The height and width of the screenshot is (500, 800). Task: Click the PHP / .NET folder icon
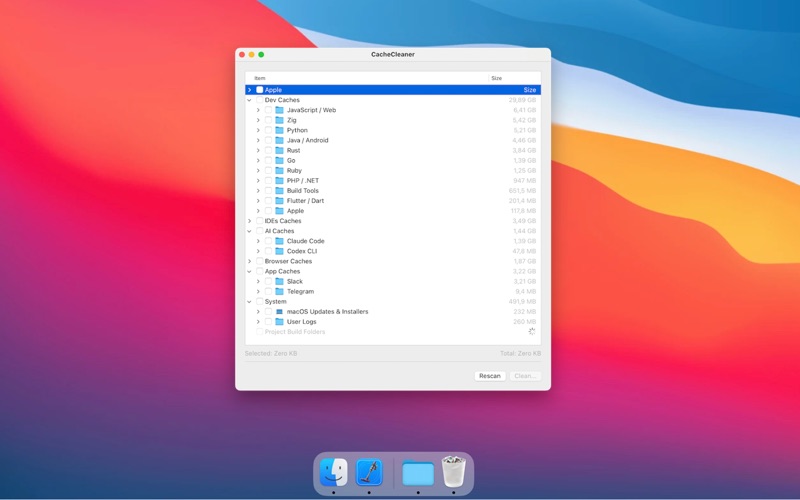279,180
